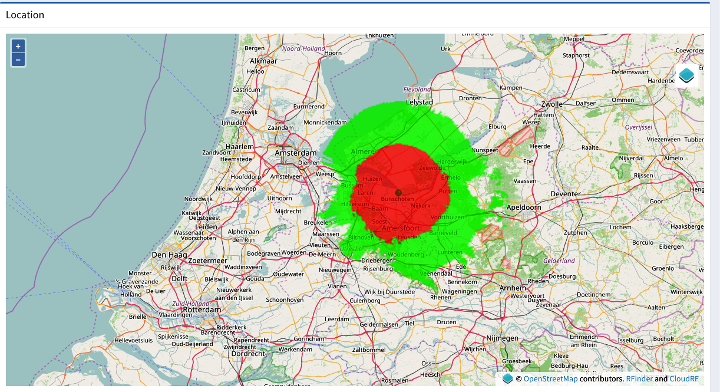
Task: Click the red coverage area at Amersfoort
Action: [400, 228]
